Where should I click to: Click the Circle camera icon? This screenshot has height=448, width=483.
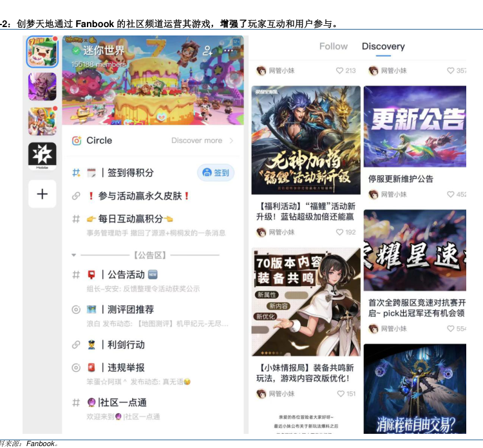point(77,141)
